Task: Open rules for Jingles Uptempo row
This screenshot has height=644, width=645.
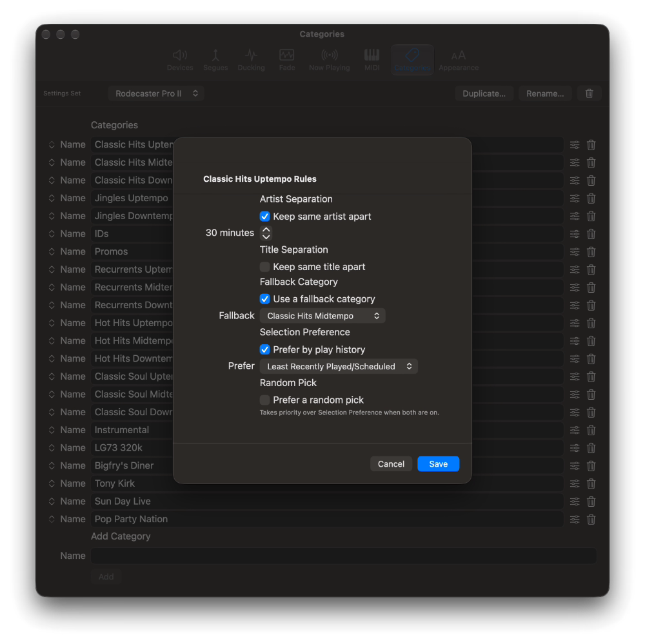Action: coord(575,198)
